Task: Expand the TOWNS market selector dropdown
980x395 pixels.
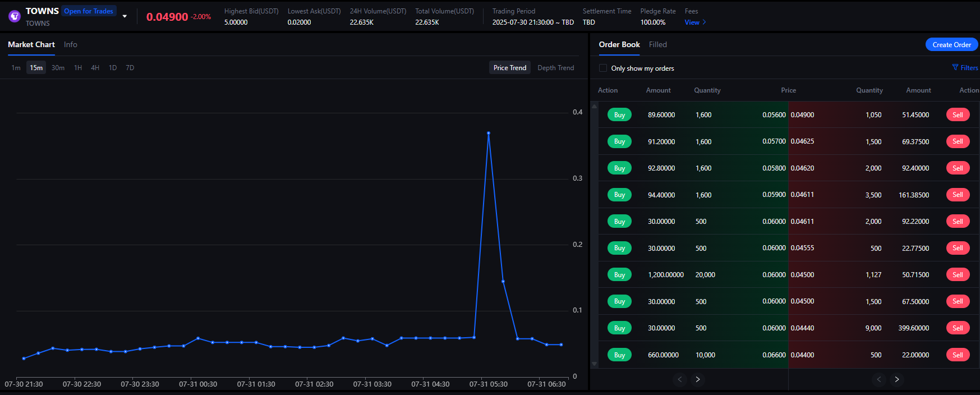Action: [125, 16]
